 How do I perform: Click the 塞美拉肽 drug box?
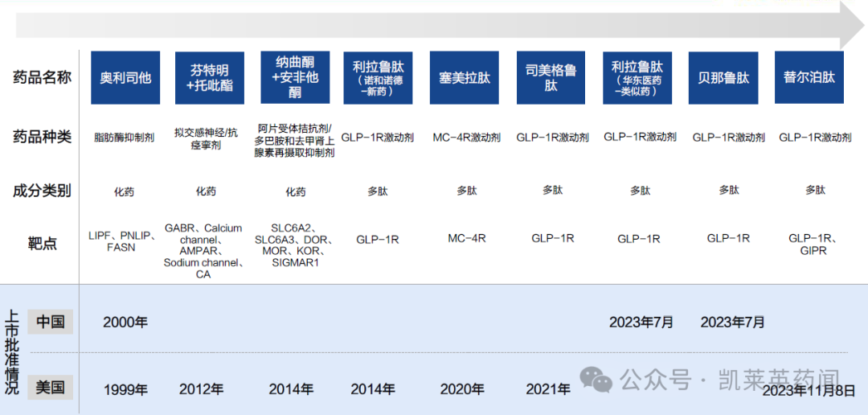pos(465,78)
